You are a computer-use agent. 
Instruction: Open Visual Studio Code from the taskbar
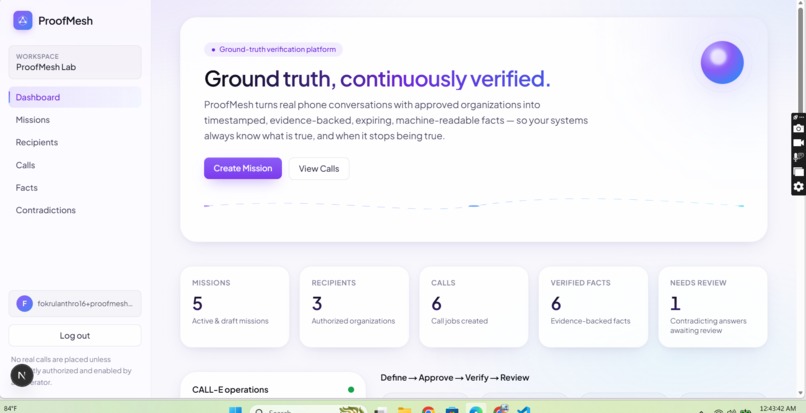click(x=524, y=410)
